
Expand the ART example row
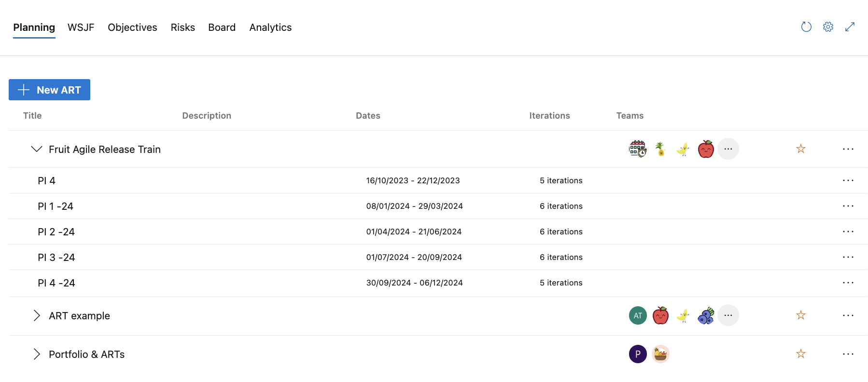tap(36, 315)
